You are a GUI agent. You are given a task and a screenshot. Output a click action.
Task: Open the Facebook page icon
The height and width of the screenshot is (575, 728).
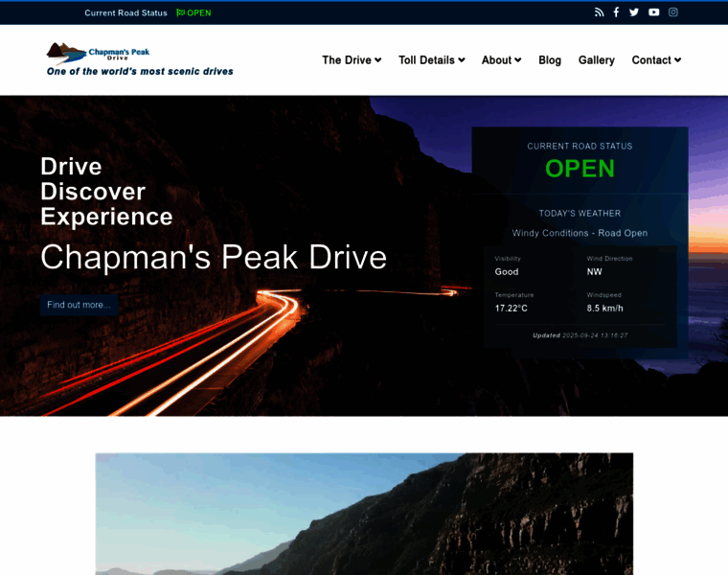(616, 12)
